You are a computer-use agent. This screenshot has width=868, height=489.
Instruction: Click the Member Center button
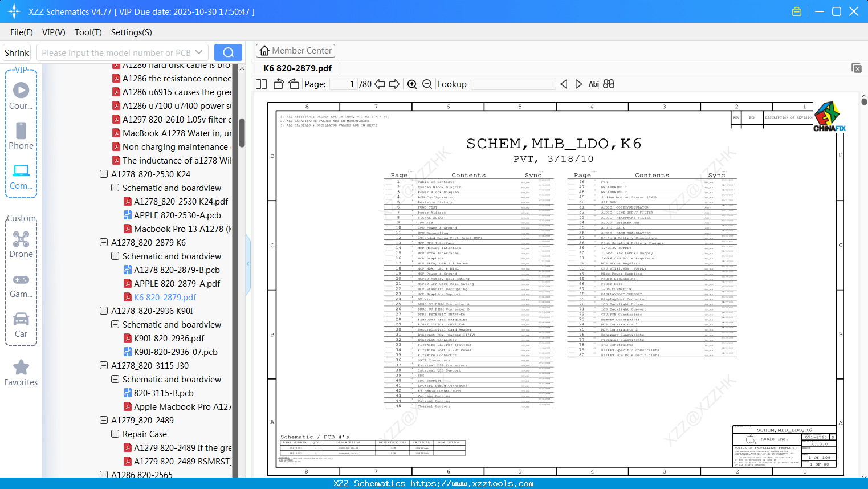295,51
